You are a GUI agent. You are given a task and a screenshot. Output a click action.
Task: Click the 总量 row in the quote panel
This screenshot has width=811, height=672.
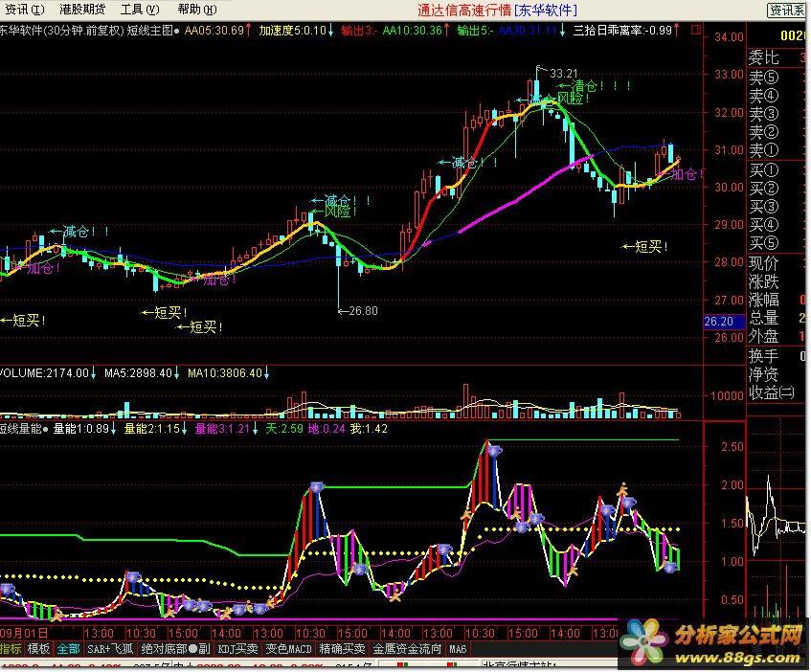[x=777, y=318]
